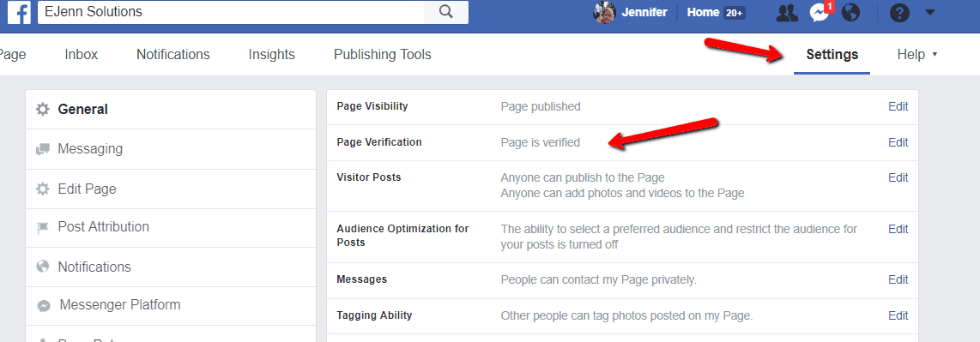The width and height of the screenshot is (980, 342).
Task: Click the EJenn Solutions search field
Action: tap(231, 12)
